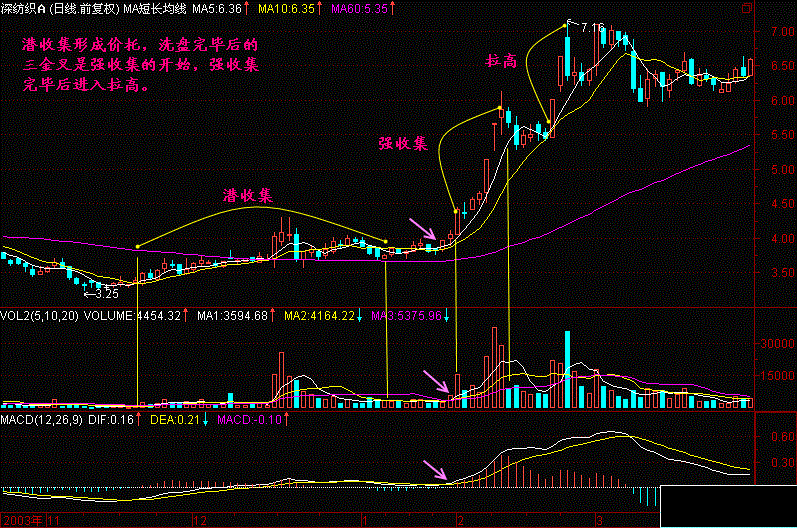797x528 pixels.
Task: Click the red up arrow beside MA5:6.36
Action: [247, 8]
